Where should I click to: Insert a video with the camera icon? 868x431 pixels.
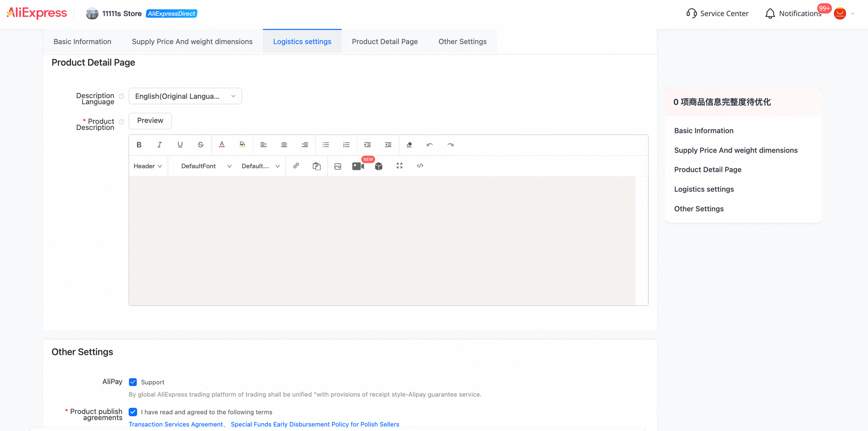click(358, 166)
